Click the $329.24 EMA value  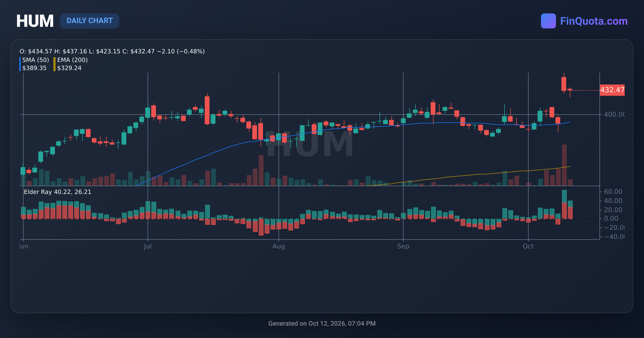pos(69,68)
